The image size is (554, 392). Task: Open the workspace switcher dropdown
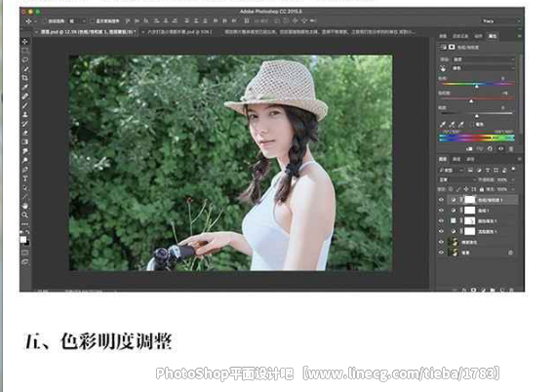click(500, 21)
